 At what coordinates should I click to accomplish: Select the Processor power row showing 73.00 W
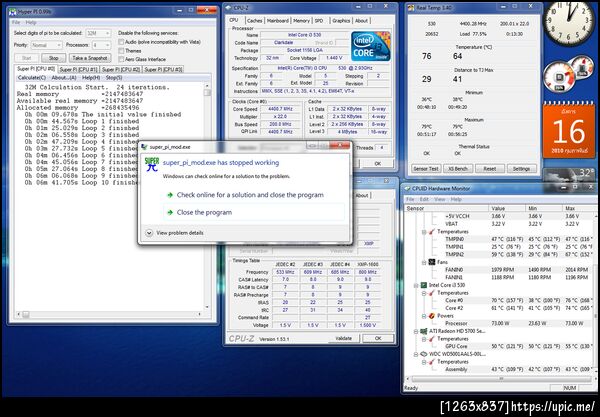pos(499,323)
